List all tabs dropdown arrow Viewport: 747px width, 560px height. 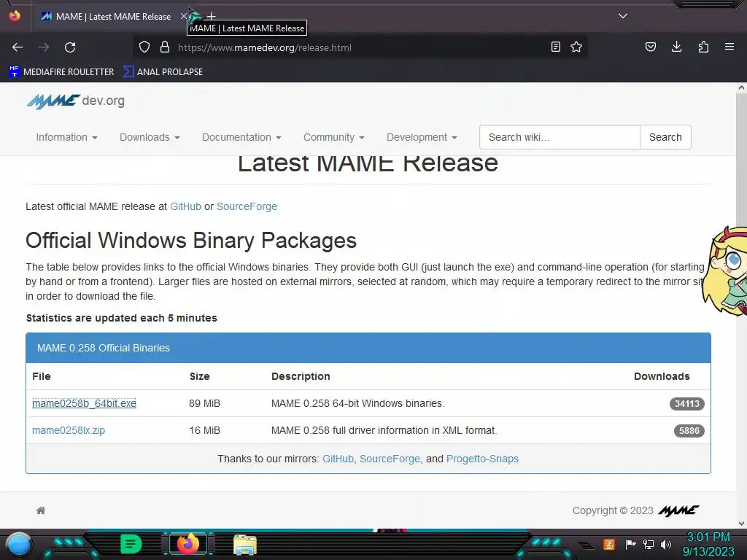(623, 16)
